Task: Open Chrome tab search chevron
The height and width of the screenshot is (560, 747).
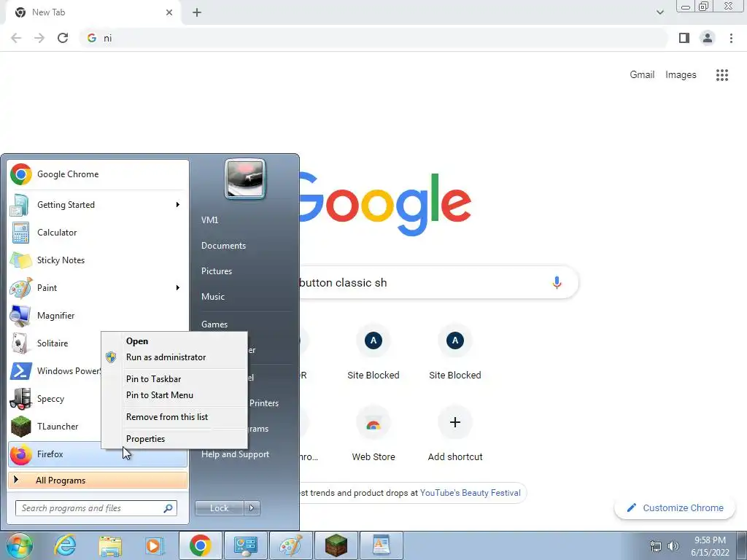Action: click(659, 12)
